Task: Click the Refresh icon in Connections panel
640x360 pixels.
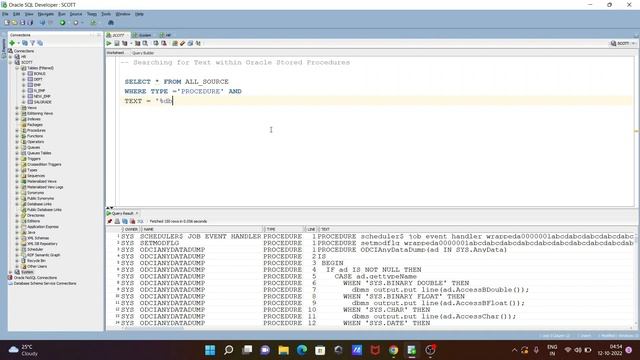Action: point(25,43)
